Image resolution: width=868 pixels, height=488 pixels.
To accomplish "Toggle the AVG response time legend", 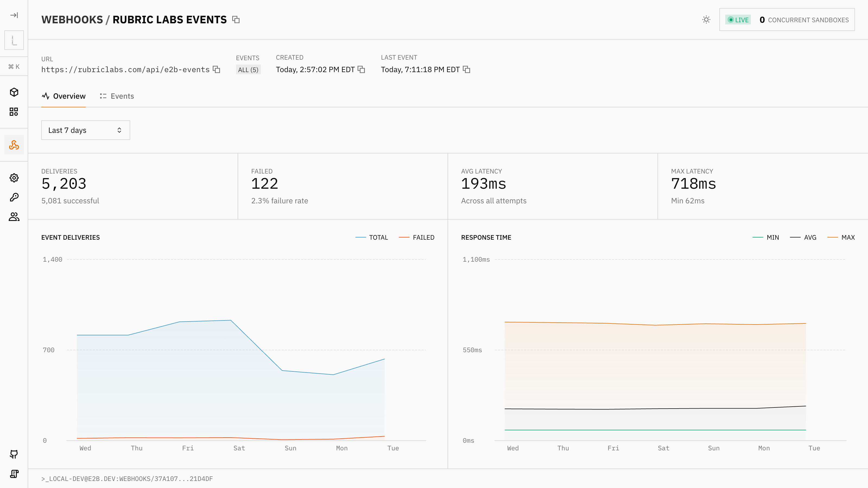I will (803, 237).
